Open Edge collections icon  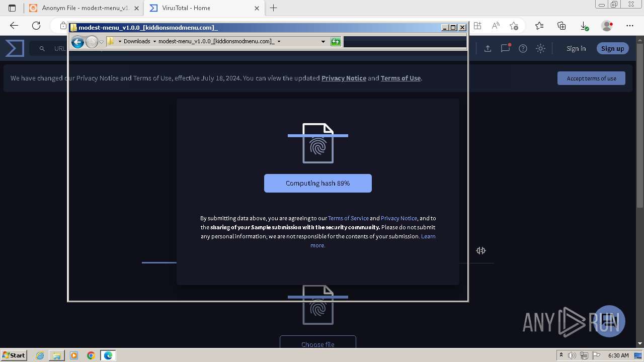[x=561, y=26]
